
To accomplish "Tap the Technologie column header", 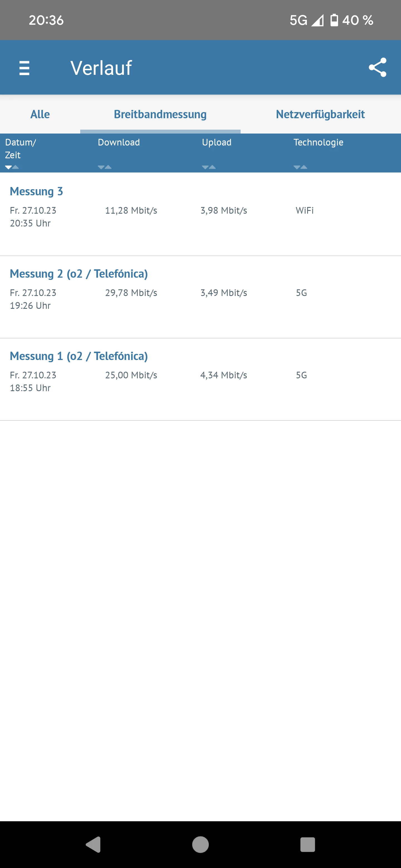I will pos(318,142).
